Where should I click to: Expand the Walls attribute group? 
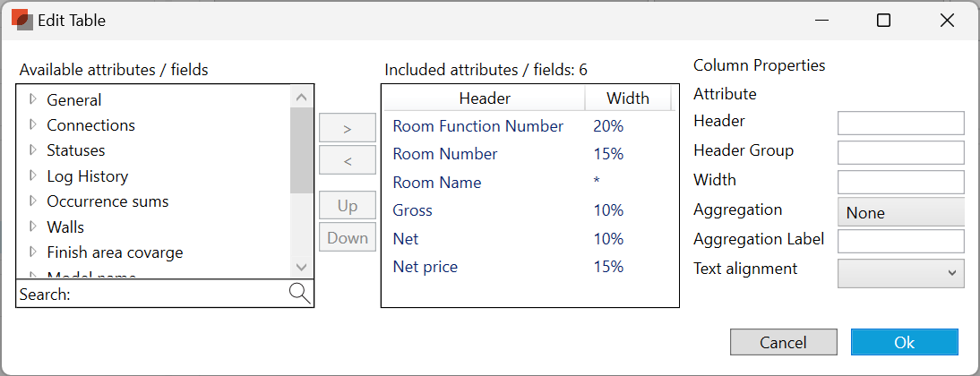tap(34, 226)
